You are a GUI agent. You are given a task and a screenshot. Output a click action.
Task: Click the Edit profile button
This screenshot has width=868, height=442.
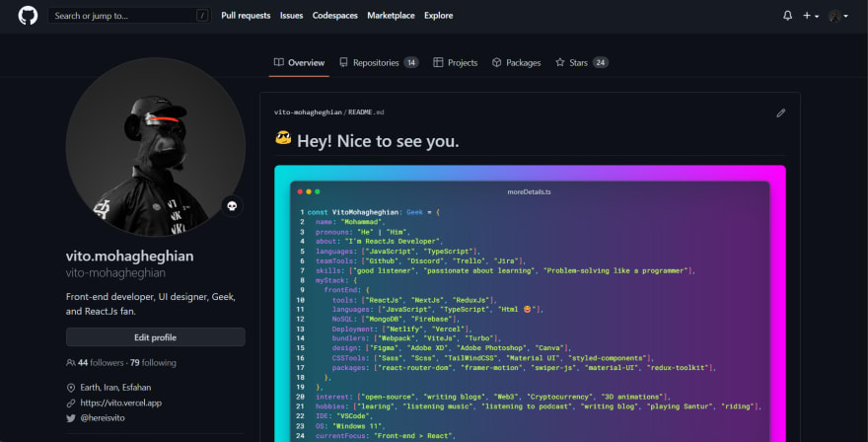tap(155, 337)
